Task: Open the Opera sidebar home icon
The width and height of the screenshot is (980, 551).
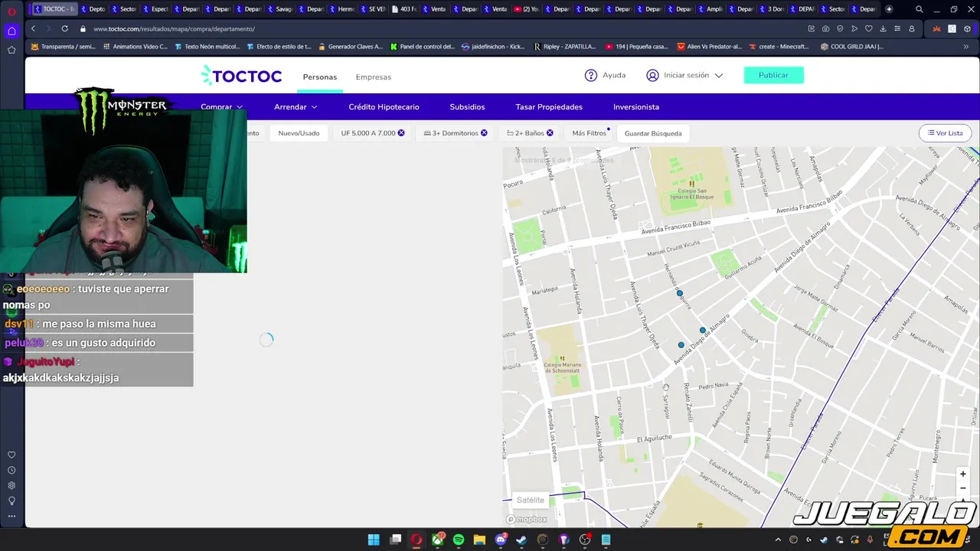Action: [x=11, y=31]
